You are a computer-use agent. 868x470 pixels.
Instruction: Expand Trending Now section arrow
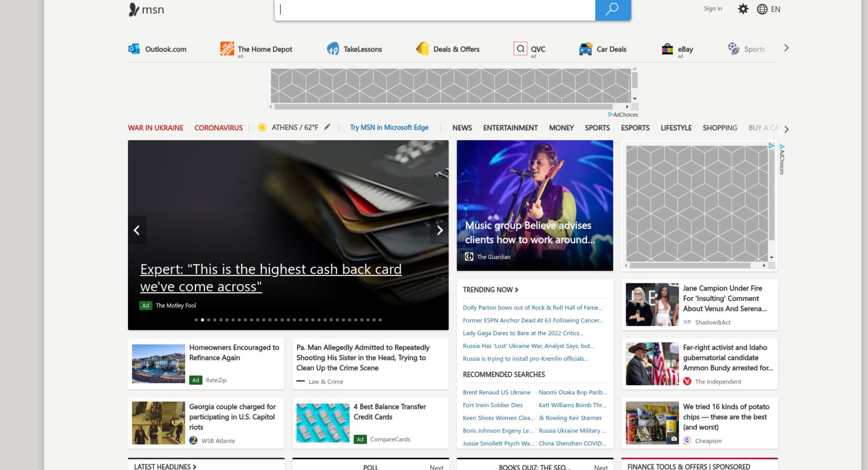[x=516, y=290]
